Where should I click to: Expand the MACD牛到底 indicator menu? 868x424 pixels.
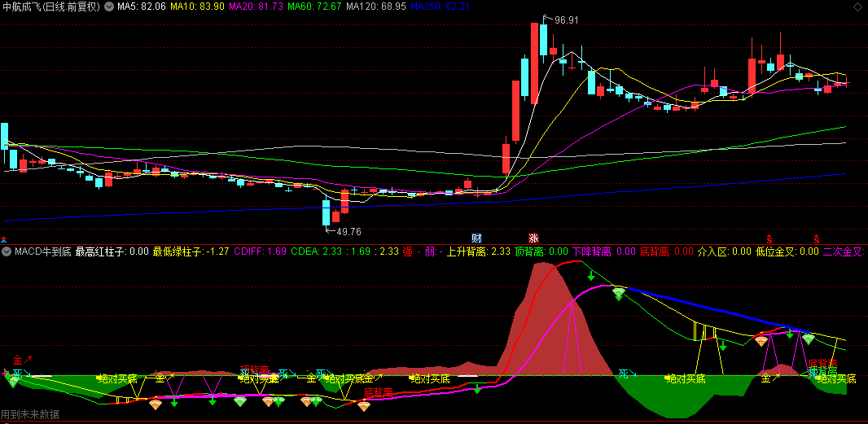(7, 252)
